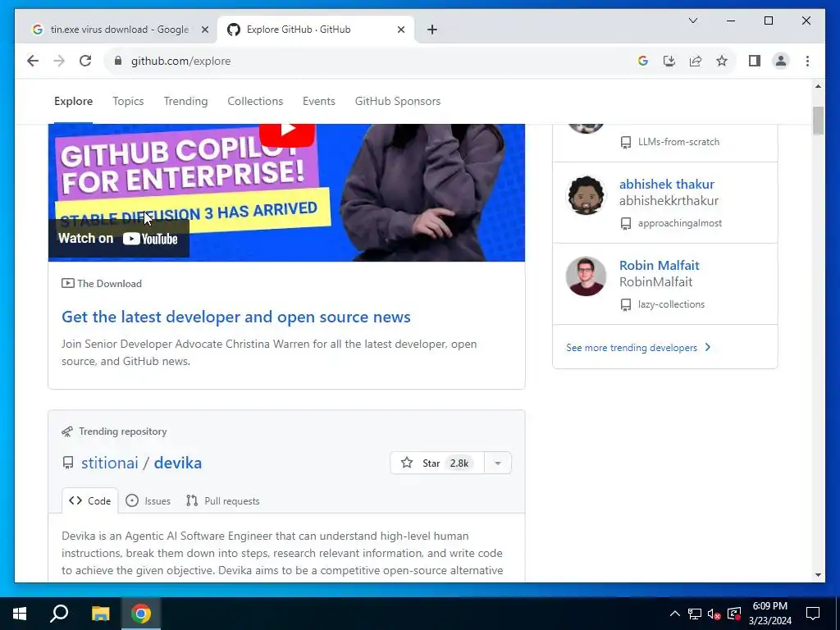Click abhishekkrthakur username text
This screenshot has height=630, width=840.
(669, 201)
